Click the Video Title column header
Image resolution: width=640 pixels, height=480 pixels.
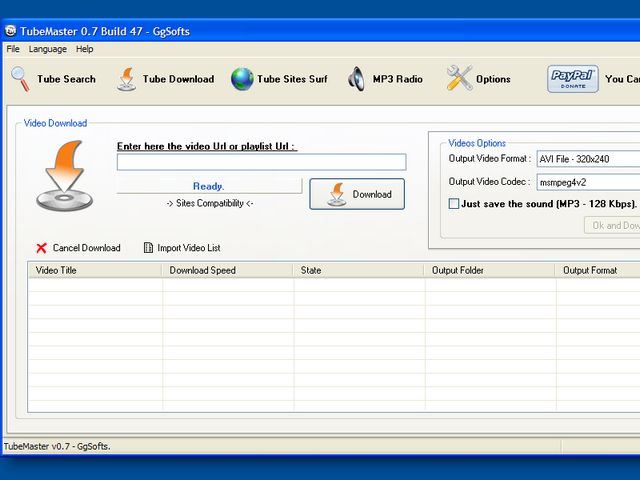click(x=95, y=270)
